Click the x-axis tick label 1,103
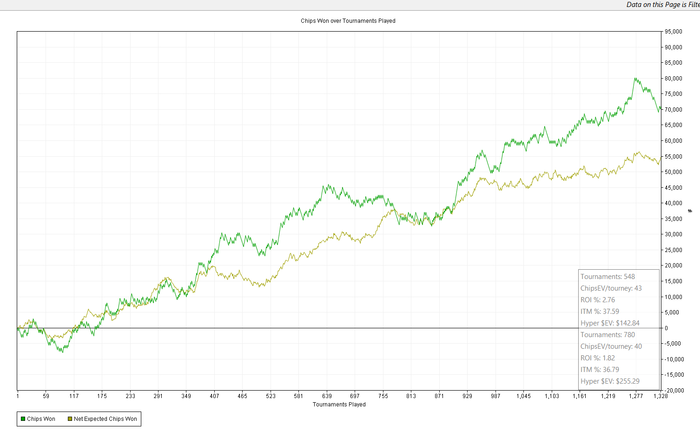Viewport: 700px width, 432px height. pos(552,396)
